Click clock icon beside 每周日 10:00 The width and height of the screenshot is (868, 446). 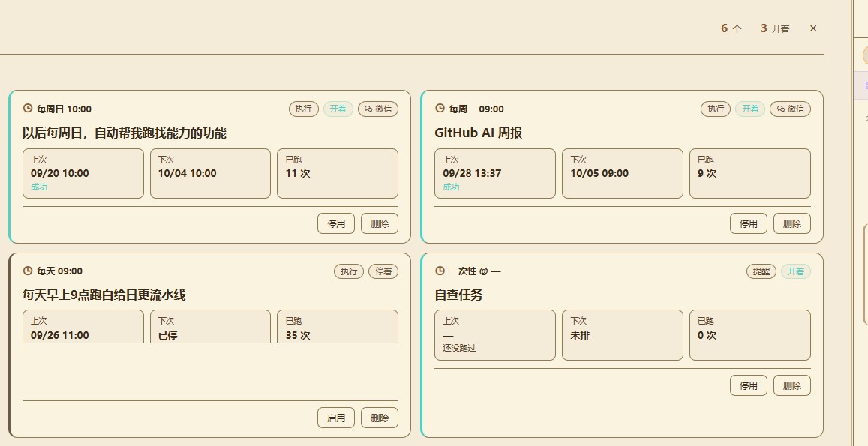pos(28,109)
